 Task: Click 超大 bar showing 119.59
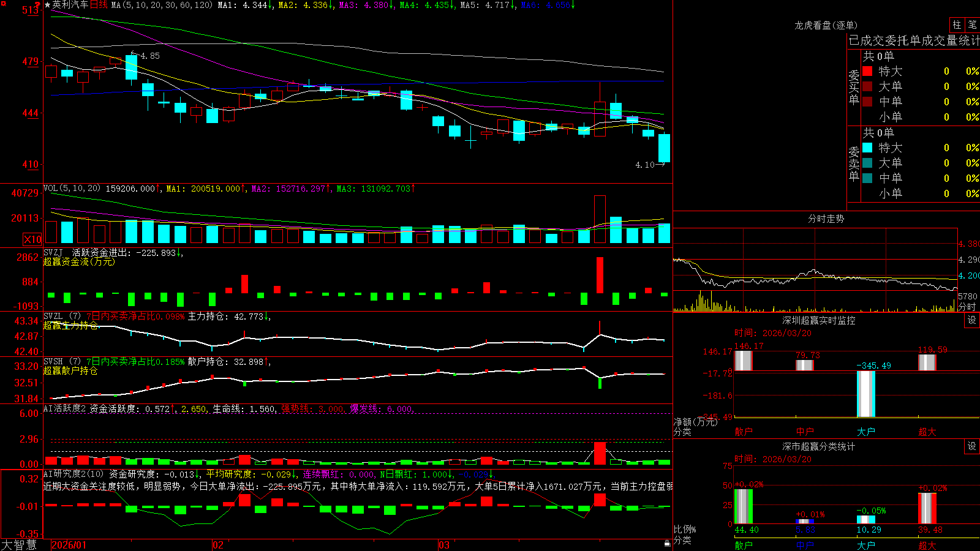pos(927,362)
